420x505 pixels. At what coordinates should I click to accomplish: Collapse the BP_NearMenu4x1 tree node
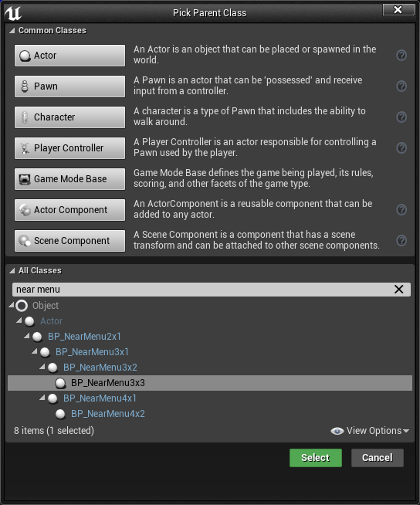pos(42,398)
